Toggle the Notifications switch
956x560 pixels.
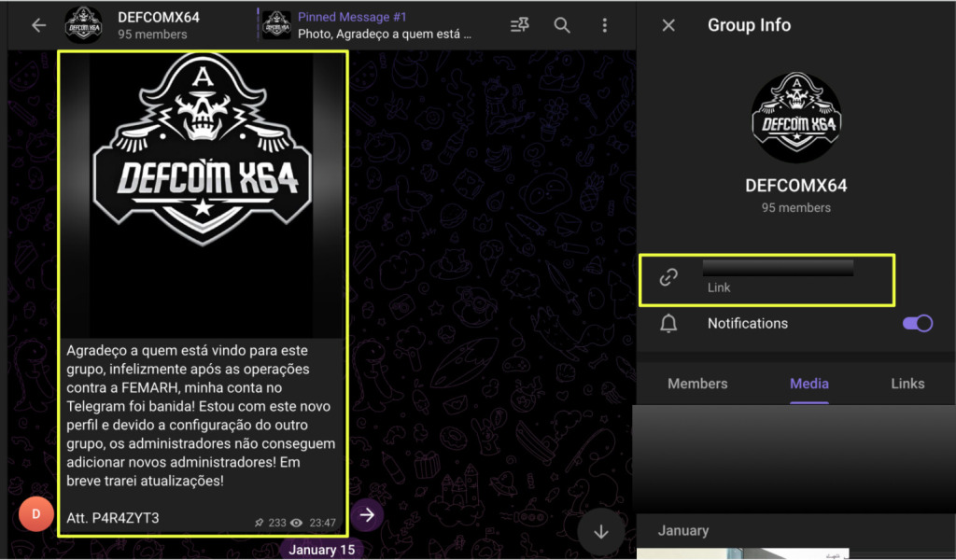tap(917, 323)
